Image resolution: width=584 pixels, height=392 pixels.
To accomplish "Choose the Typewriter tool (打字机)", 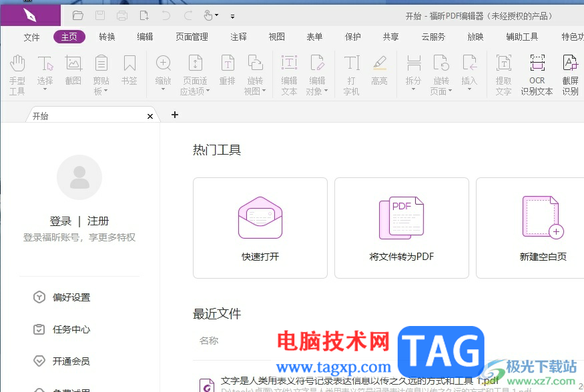I will [351, 75].
